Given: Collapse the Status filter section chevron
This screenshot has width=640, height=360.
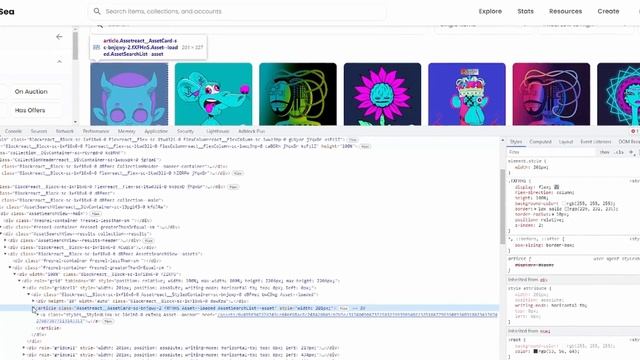Looking at the screenshot, I should (x=59, y=62).
